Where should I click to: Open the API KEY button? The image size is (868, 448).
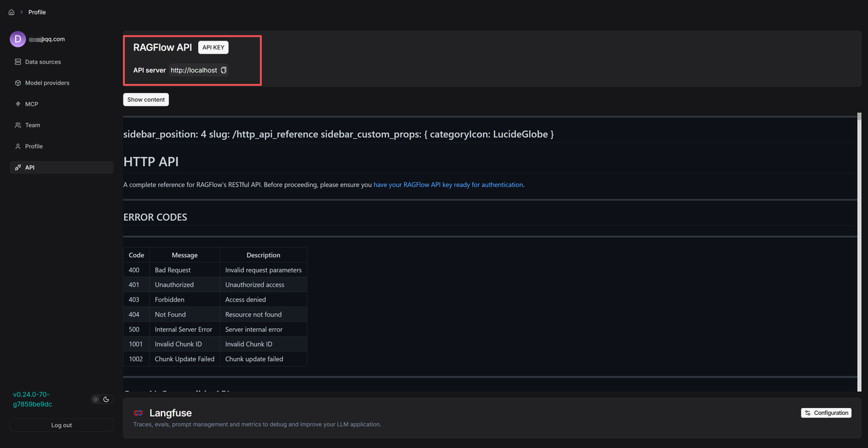[214, 47]
